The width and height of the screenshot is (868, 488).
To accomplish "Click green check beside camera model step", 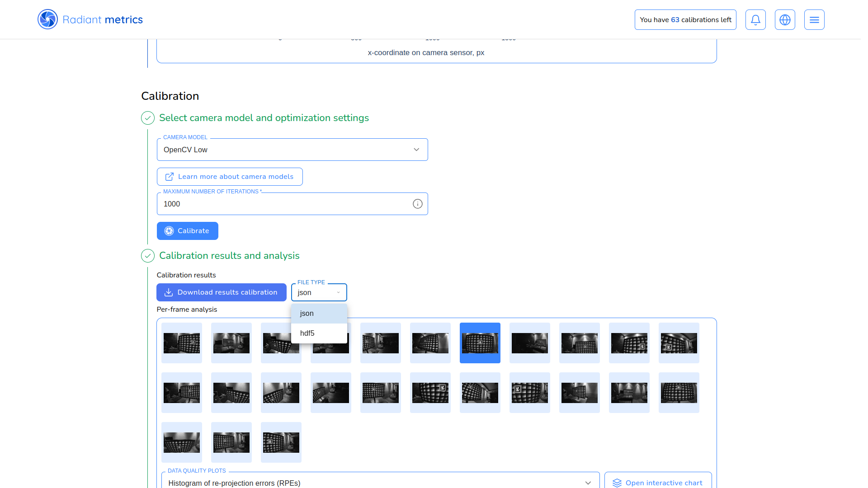I will pyautogui.click(x=148, y=118).
